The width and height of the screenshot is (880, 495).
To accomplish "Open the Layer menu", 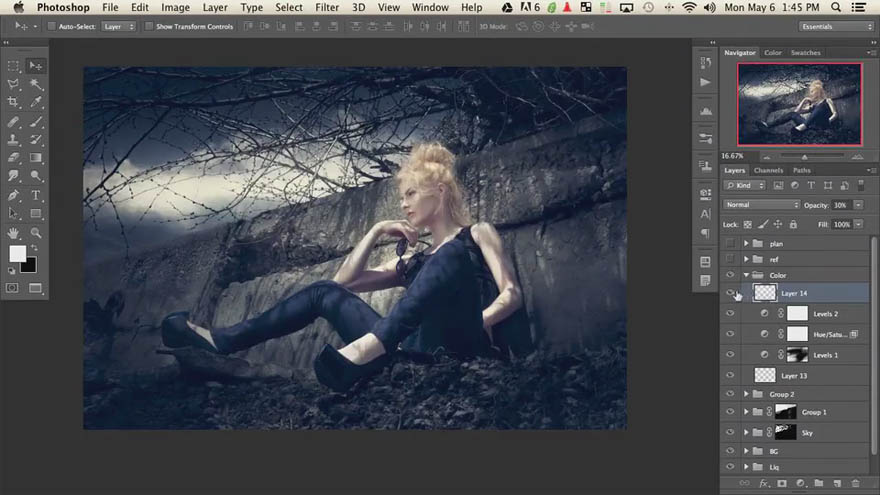I will (x=215, y=7).
